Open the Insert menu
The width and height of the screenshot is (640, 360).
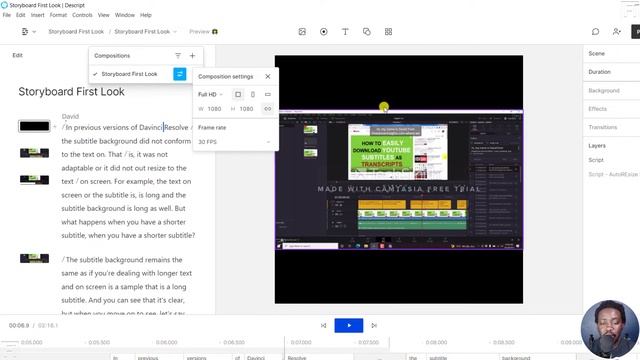(38, 15)
